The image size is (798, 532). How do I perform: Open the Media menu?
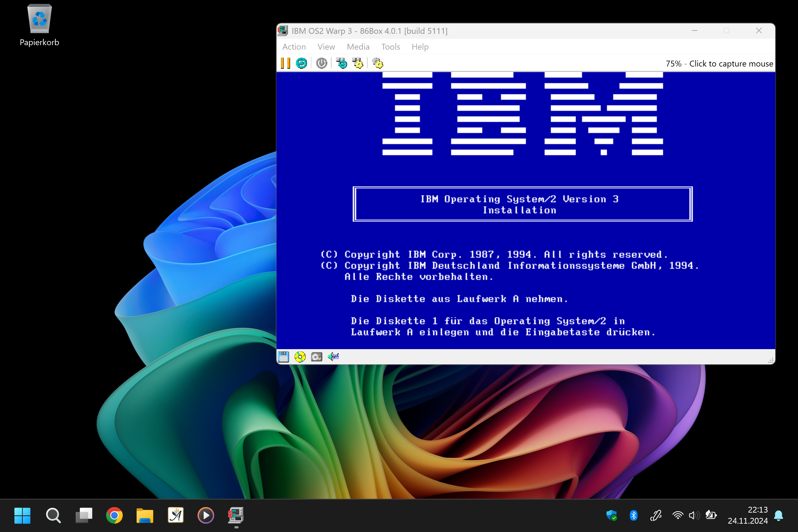(358, 47)
